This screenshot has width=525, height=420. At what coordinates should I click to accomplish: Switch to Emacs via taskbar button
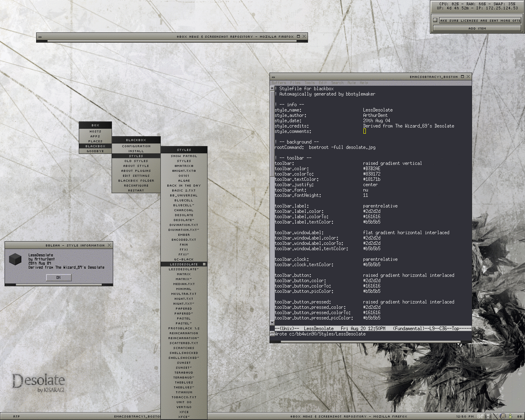point(137,416)
